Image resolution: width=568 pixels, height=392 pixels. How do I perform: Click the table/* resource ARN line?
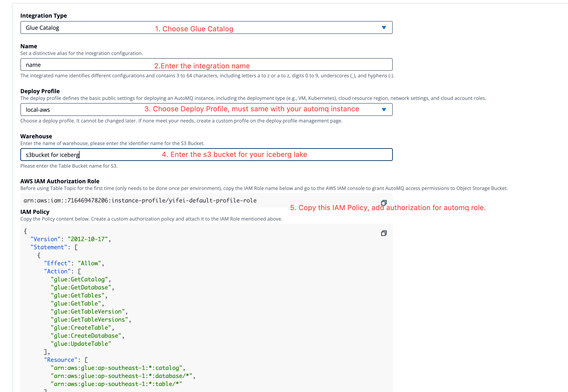pos(116,384)
